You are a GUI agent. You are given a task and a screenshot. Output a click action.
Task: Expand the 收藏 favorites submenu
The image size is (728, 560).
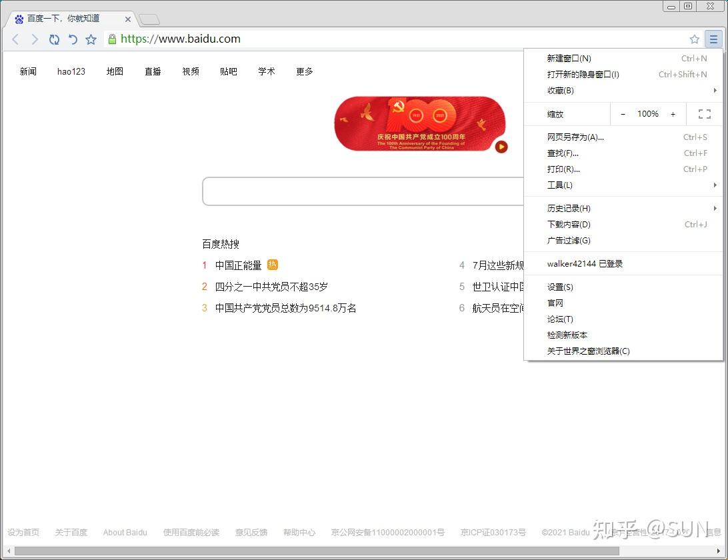coord(560,91)
